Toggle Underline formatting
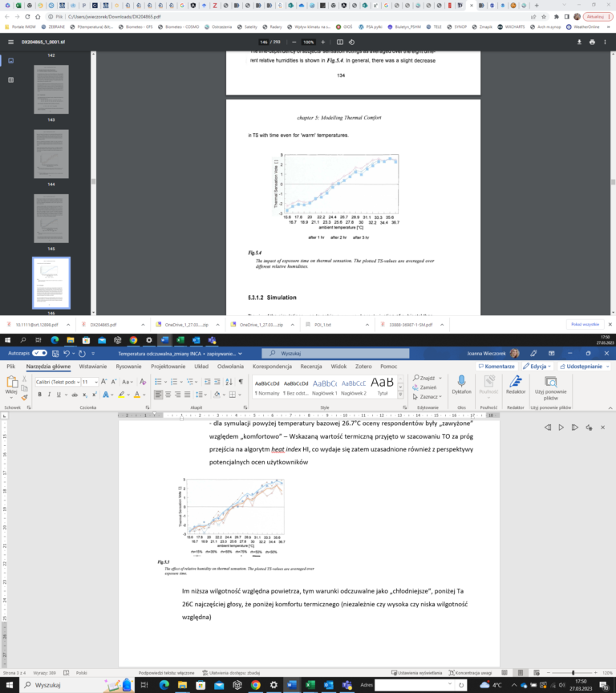Screen dimensions: 616x693 (59, 395)
